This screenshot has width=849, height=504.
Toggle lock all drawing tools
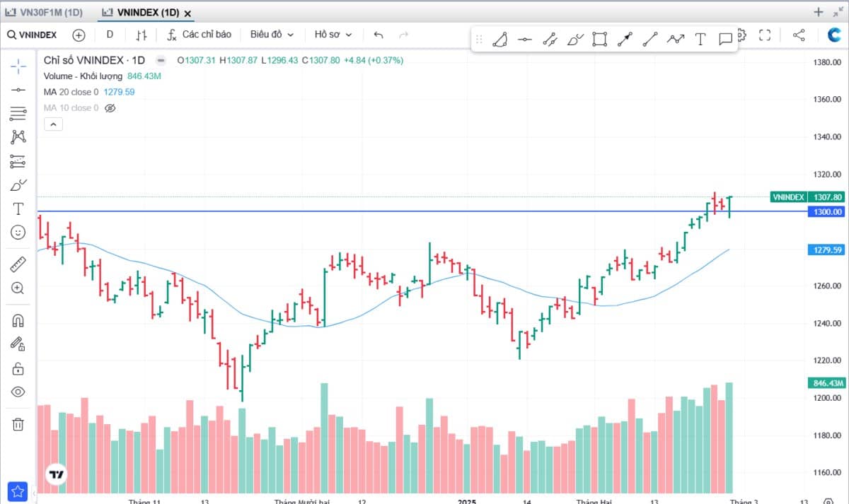[18, 368]
